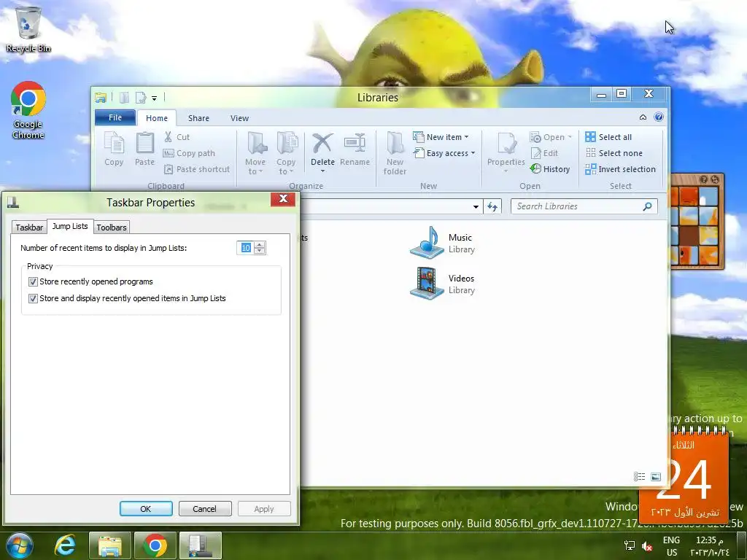747x560 pixels.
Task: Click the Paste icon in the Libraries ribbon
Action: pyautogui.click(x=145, y=149)
